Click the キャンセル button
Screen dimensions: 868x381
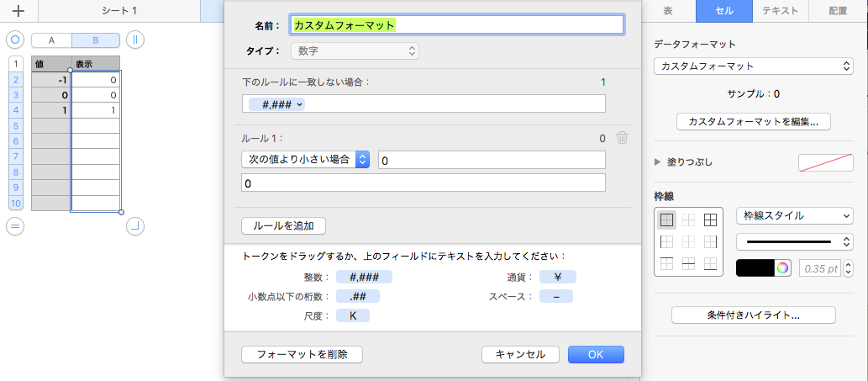pyautogui.click(x=520, y=354)
